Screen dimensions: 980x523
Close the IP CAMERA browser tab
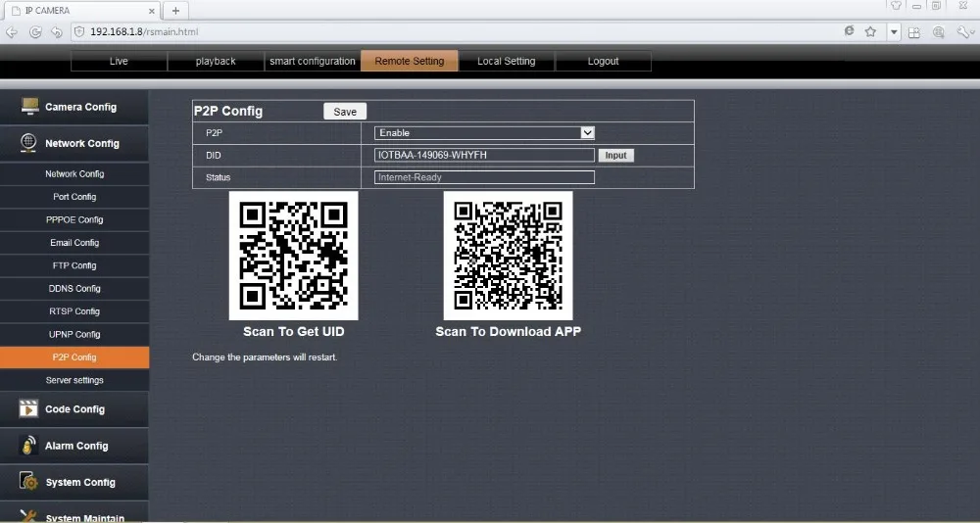click(x=152, y=11)
